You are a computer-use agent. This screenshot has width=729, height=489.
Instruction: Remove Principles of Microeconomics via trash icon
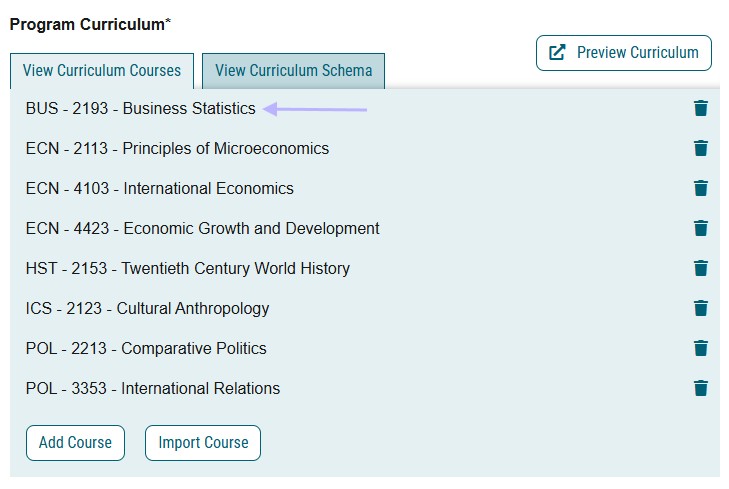click(701, 148)
